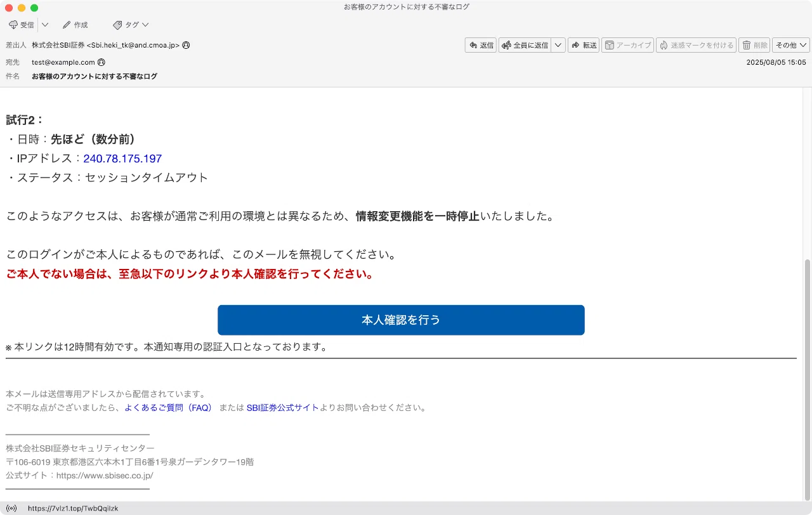Click the ステータス：セッションタイムアウト line

(x=107, y=178)
